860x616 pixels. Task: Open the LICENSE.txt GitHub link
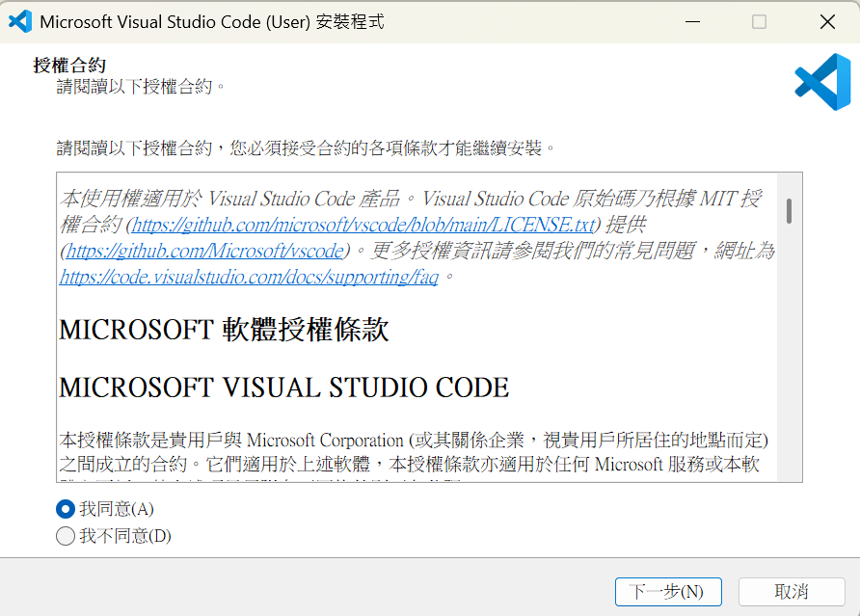(363, 225)
